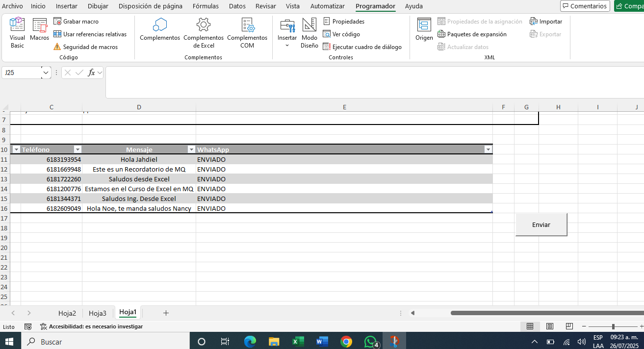Switch to the Hoja2 sheet tab
644x349 pixels.
coord(67,313)
